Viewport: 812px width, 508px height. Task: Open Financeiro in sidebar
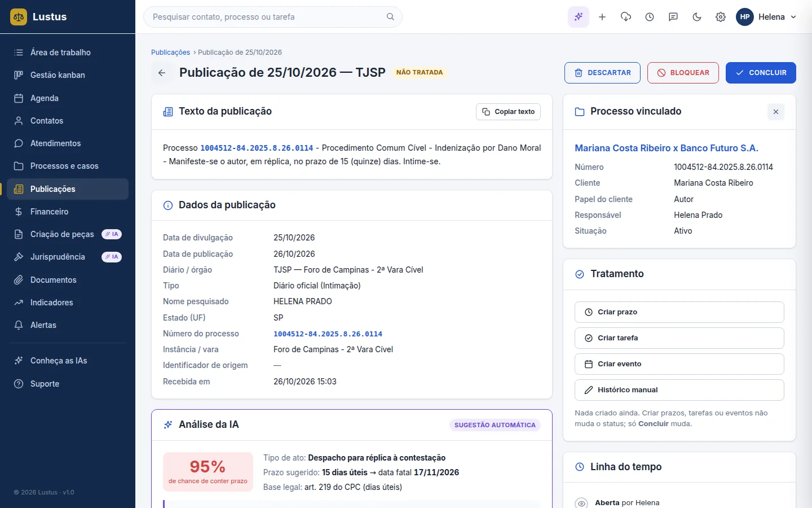click(68, 212)
